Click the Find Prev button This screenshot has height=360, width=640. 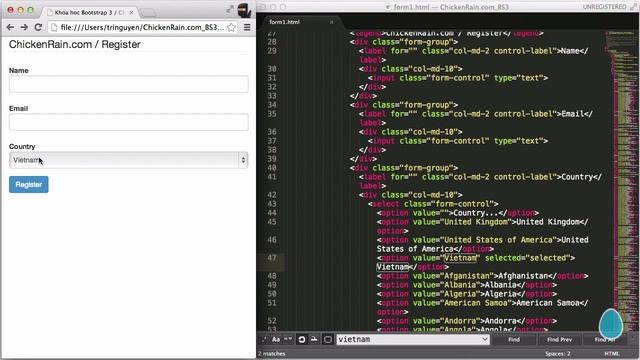pos(560,340)
